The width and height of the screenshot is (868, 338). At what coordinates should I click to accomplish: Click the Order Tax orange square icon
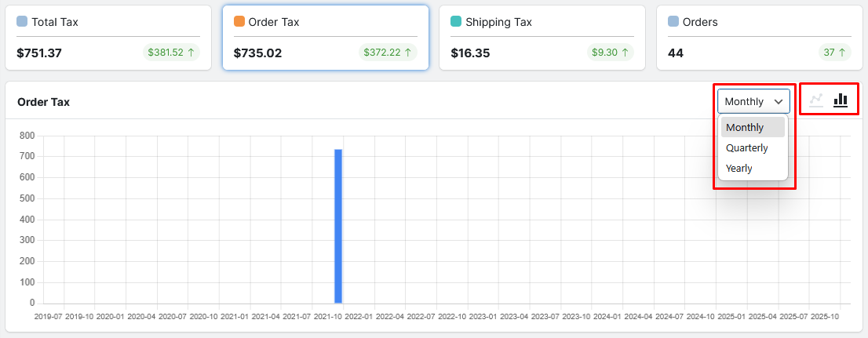(239, 22)
